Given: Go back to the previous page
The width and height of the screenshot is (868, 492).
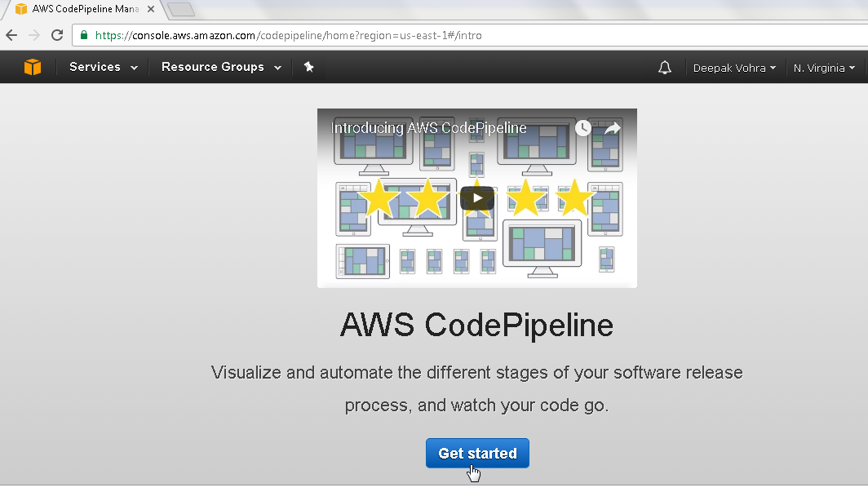Looking at the screenshot, I should point(11,35).
